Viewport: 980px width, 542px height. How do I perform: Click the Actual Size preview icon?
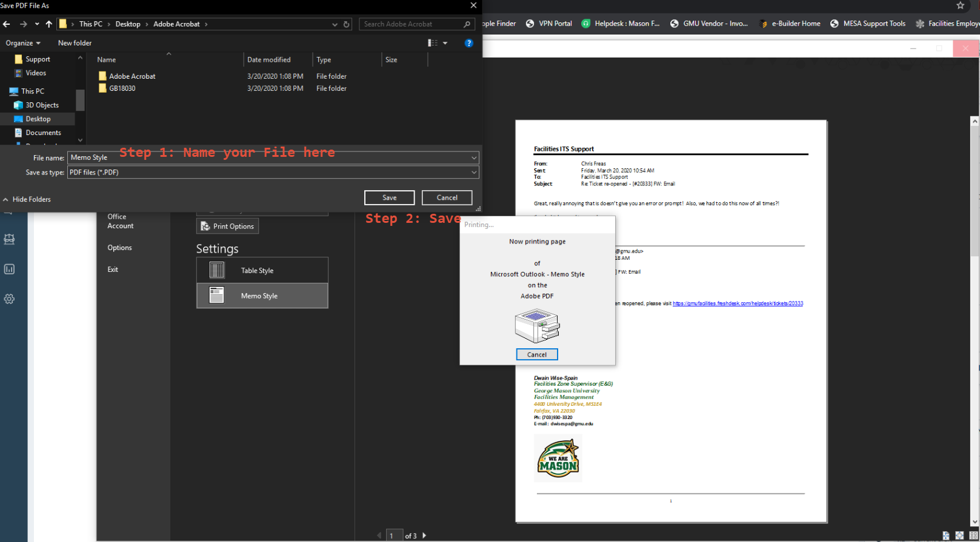(x=945, y=535)
